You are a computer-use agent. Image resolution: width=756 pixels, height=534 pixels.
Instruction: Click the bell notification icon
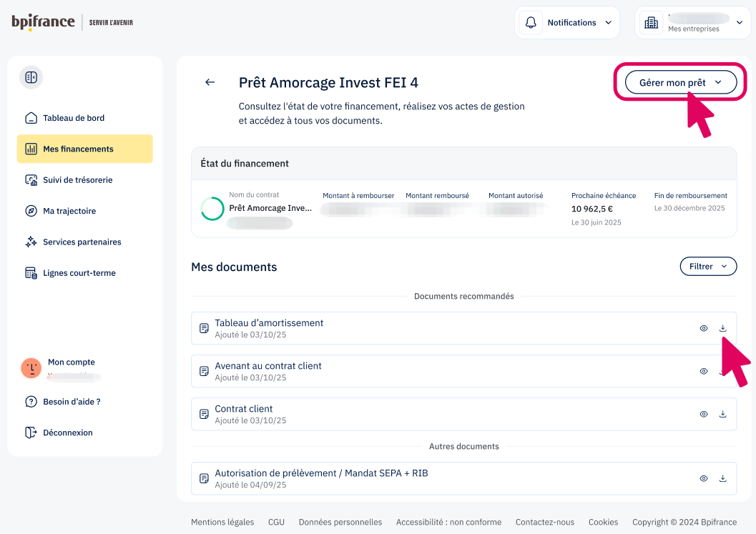[x=531, y=23]
